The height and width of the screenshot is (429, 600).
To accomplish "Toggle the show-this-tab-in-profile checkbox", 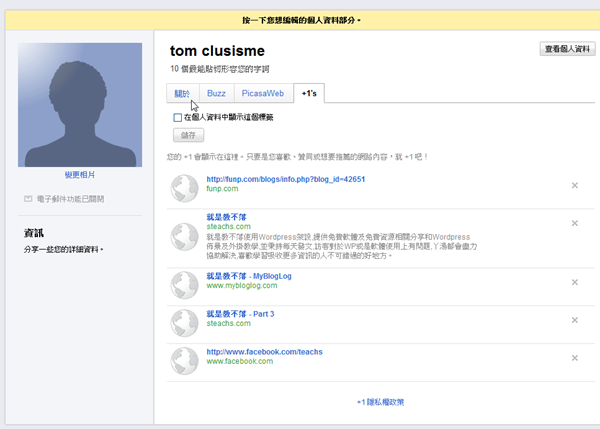I will (178, 117).
